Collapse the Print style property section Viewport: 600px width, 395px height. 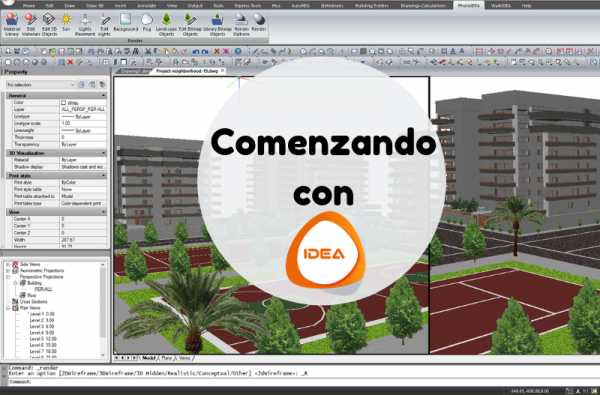pyautogui.click(x=103, y=175)
